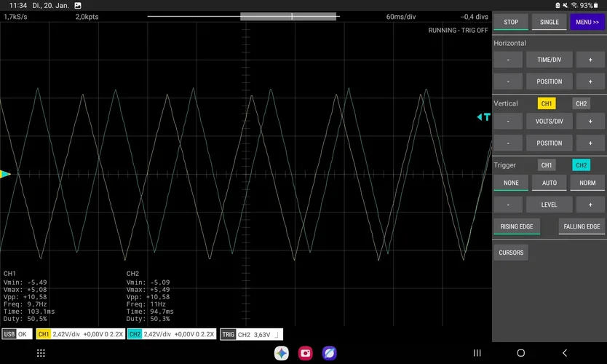The image size is (607, 364).
Task: Select CH1 for vertical controls
Action: (x=547, y=104)
